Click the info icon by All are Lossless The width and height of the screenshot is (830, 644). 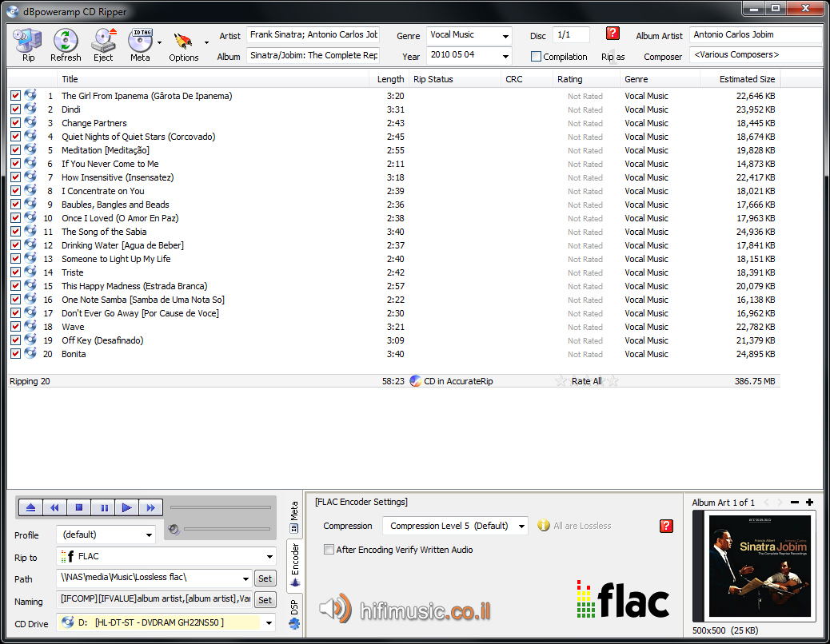pos(544,525)
